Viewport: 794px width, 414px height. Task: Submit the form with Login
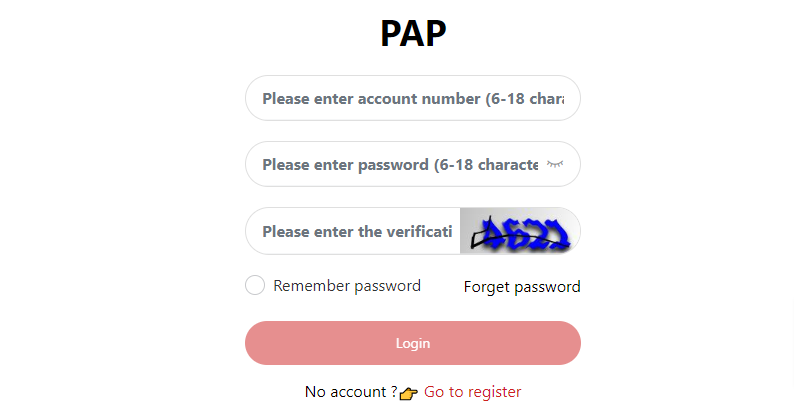pos(413,343)
